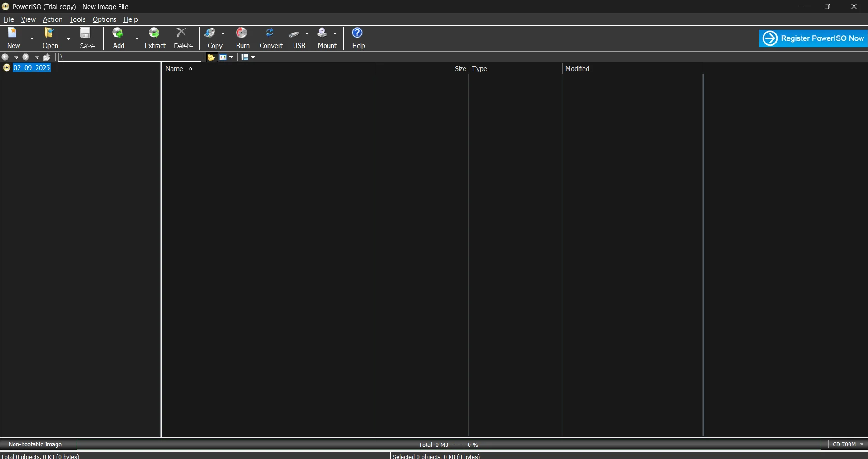Expand the dropdown arrow next to New
The width and height of the screenshot is (868, 459).
(32, 38)
